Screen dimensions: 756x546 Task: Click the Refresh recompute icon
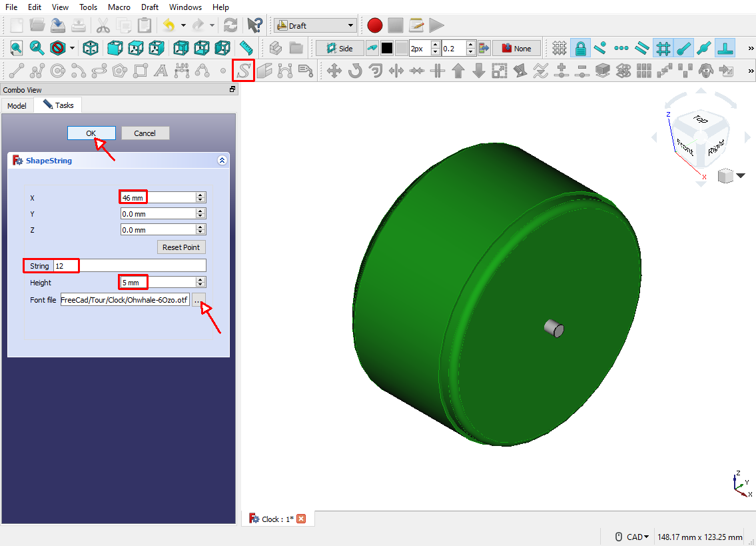[x=230, y=25]
